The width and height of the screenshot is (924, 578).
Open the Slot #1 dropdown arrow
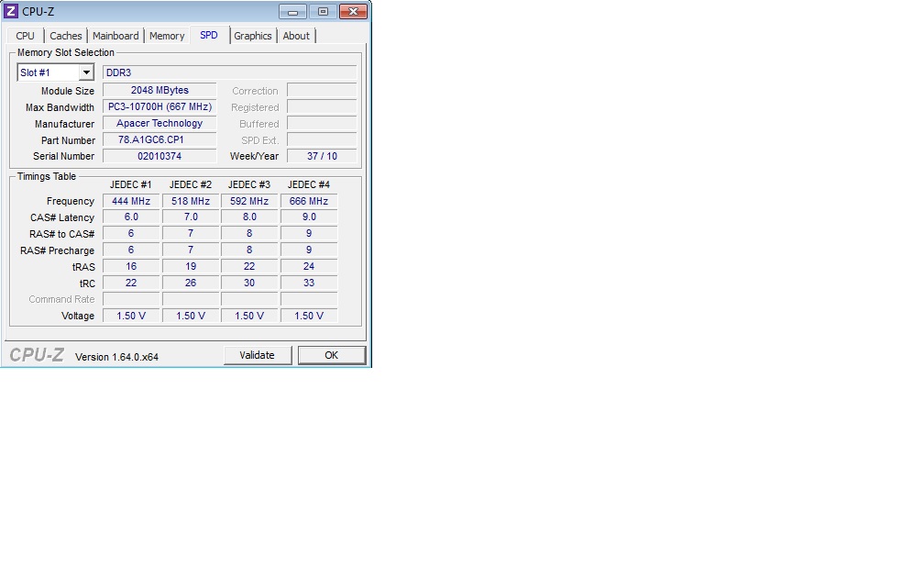(86, 72)
